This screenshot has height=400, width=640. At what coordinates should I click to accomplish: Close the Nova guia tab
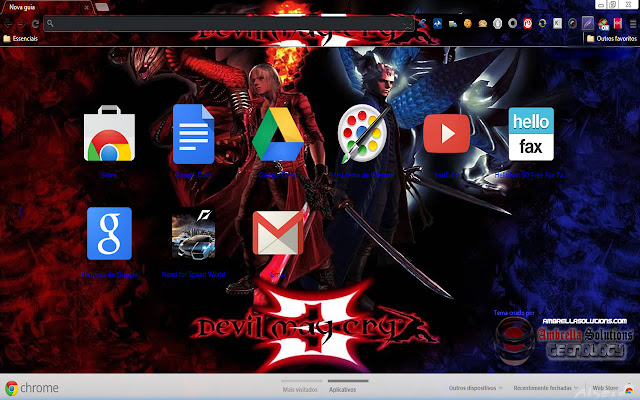(x=87, y=7)
